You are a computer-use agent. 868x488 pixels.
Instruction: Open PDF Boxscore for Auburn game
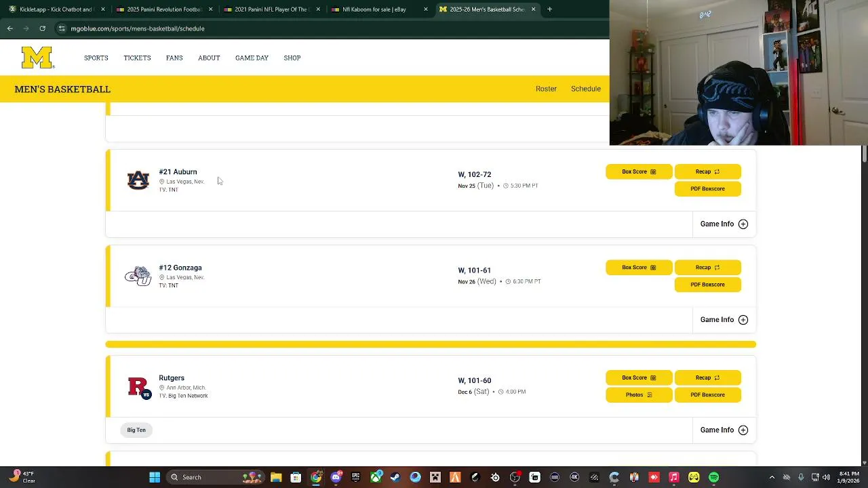point(708,188)
